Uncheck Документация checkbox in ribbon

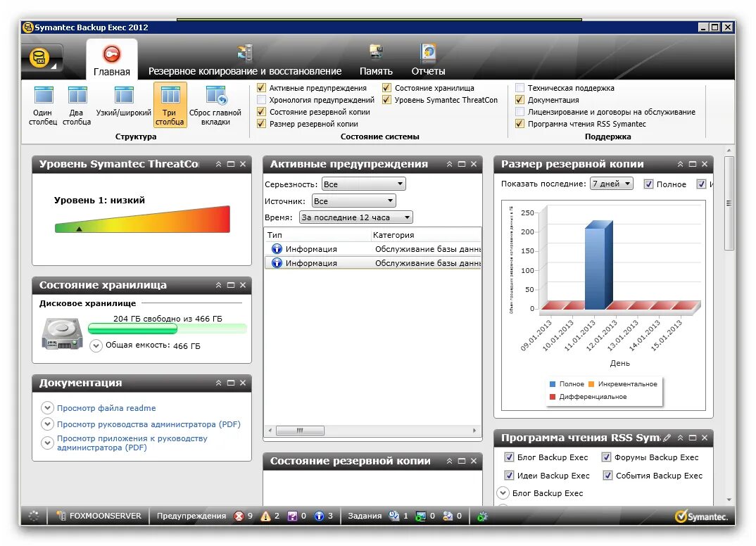[519, 100]
